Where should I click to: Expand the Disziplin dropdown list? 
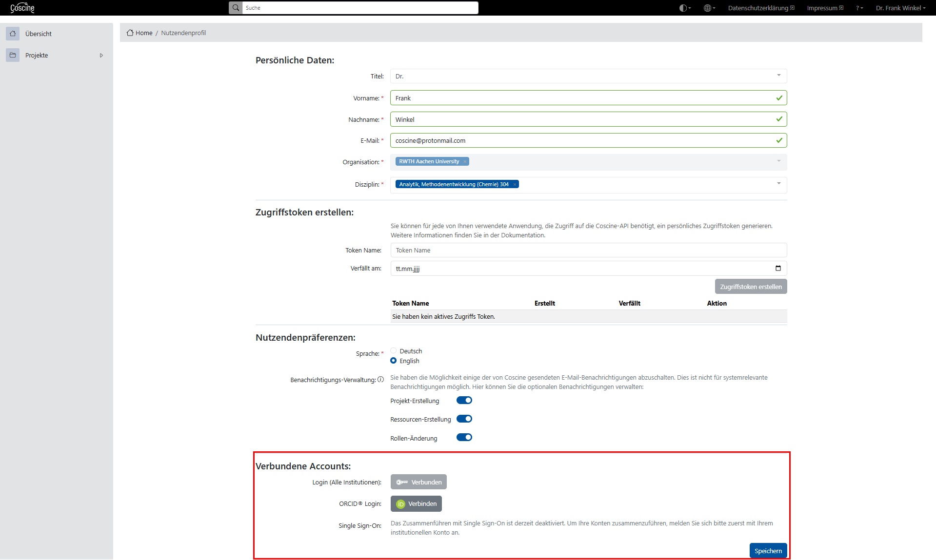(778, 184)
